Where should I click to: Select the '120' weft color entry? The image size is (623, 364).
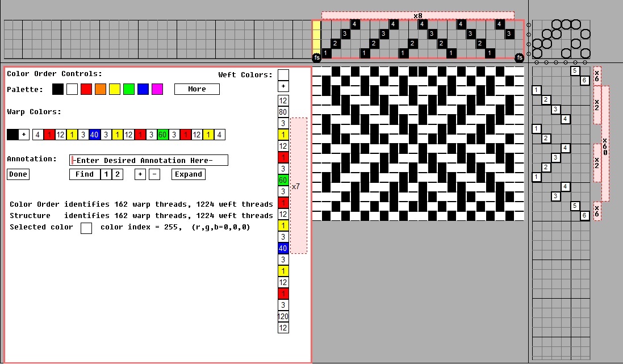pos(283,316)
